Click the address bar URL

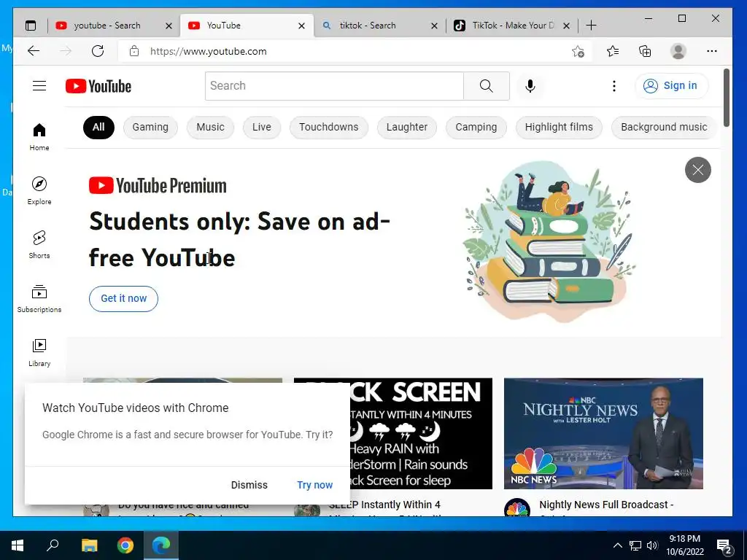[x=208, y=51]
